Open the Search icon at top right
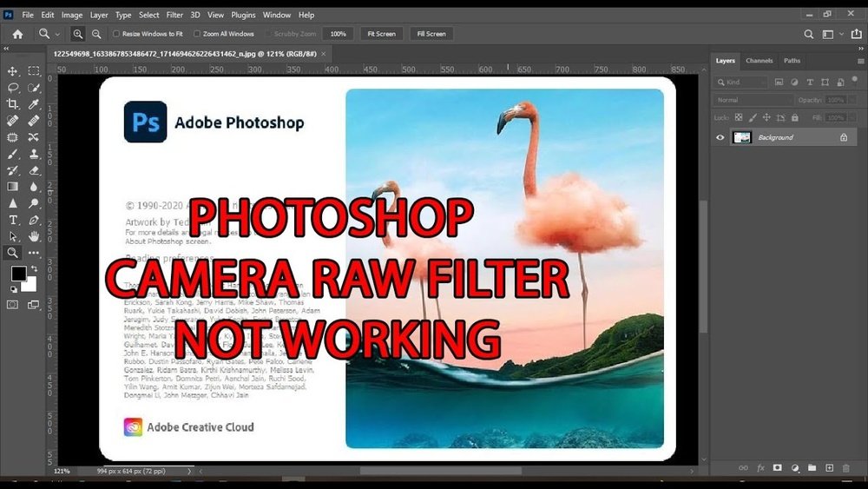This screenshot has height=489, width=868. tap(809, 34)
